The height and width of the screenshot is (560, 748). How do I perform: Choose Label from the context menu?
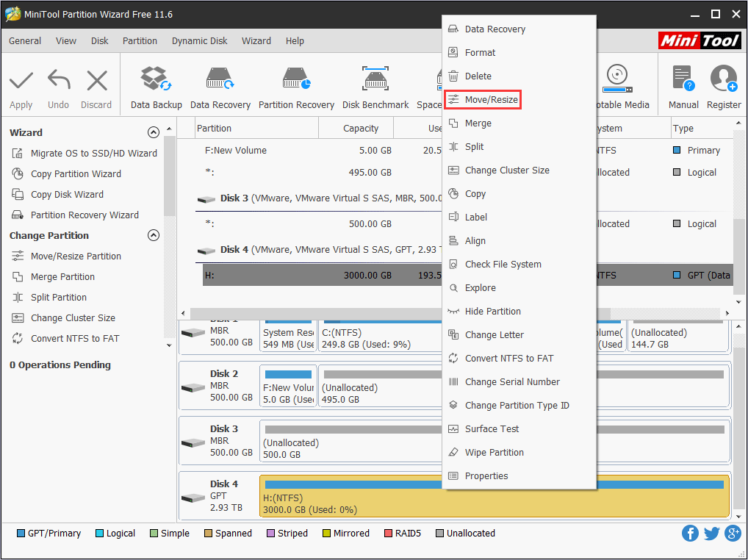coord(519,217)
